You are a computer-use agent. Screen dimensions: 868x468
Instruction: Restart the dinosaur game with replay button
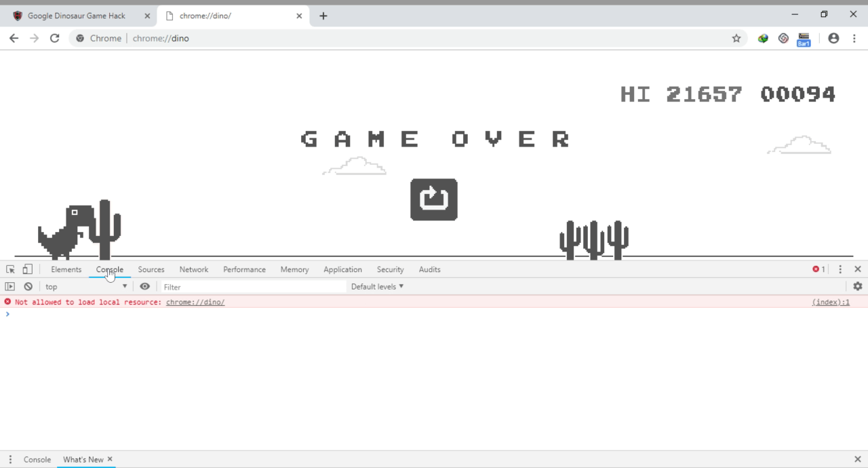point(434,199)
